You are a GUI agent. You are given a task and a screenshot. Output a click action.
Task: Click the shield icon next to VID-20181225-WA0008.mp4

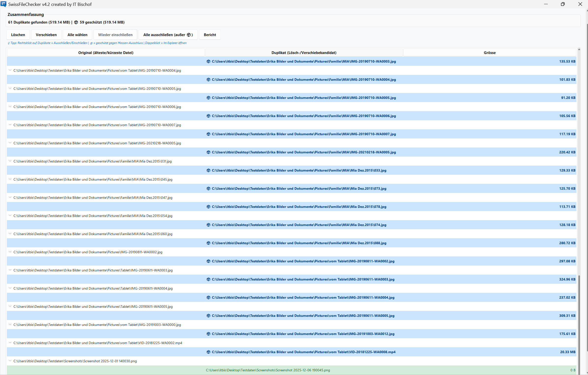208,352
